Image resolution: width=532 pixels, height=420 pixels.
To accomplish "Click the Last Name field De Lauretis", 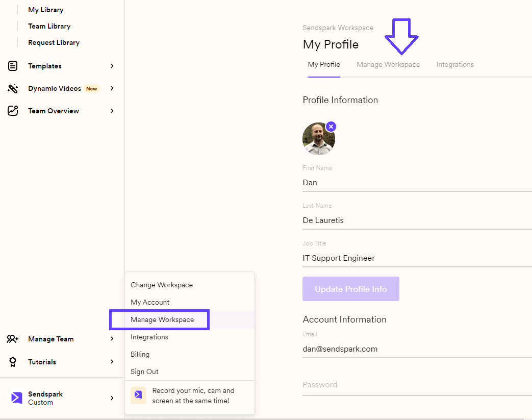I will pos(417,220).
